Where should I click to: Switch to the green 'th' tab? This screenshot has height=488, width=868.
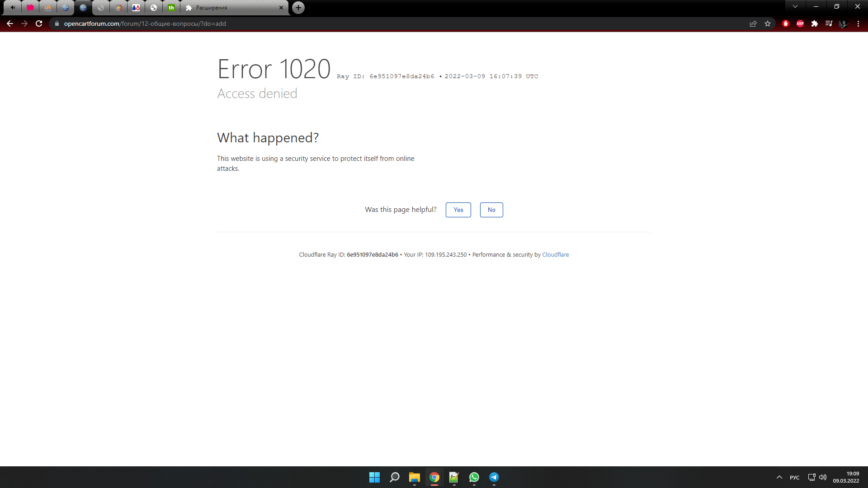(171, 8)
